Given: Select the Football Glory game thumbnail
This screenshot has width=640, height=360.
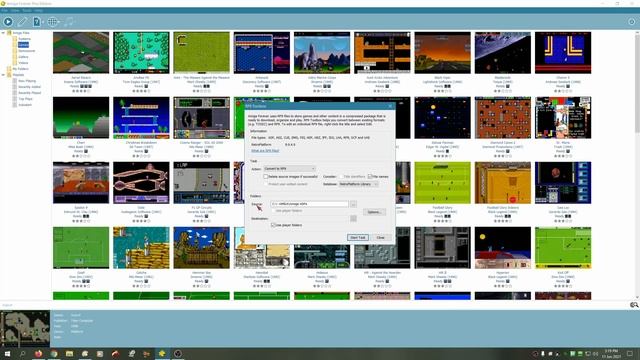Looking at the screenshot, I should (442, 182).
